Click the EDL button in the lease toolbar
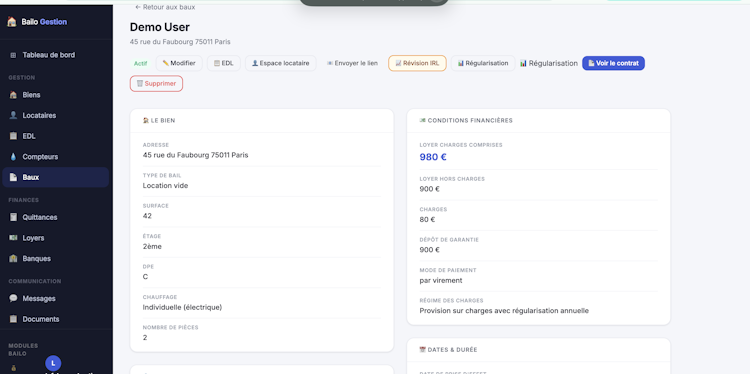This screenshot has width=750, height=374. pyautogui.click(x=223, y=63)
